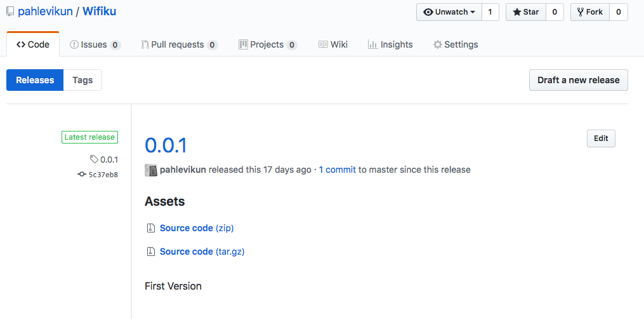Select the Releases button
This screenshot has height=329, width=644.
[35, 80]
